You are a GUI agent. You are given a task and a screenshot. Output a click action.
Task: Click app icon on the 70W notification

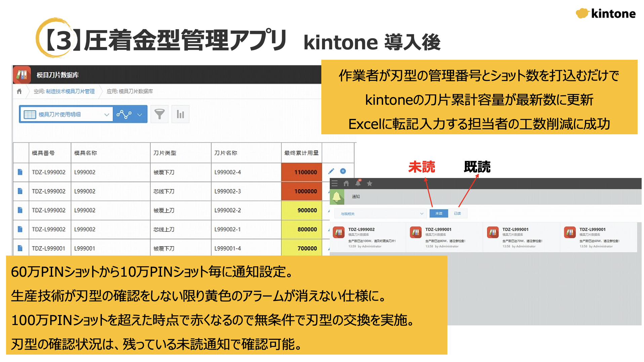tap(493, 232)
